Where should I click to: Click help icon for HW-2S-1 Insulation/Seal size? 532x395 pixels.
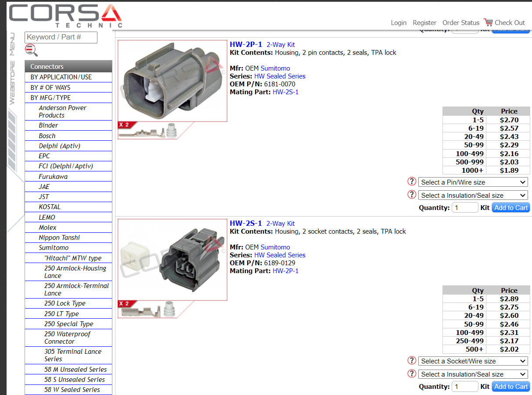pos(412,374)
